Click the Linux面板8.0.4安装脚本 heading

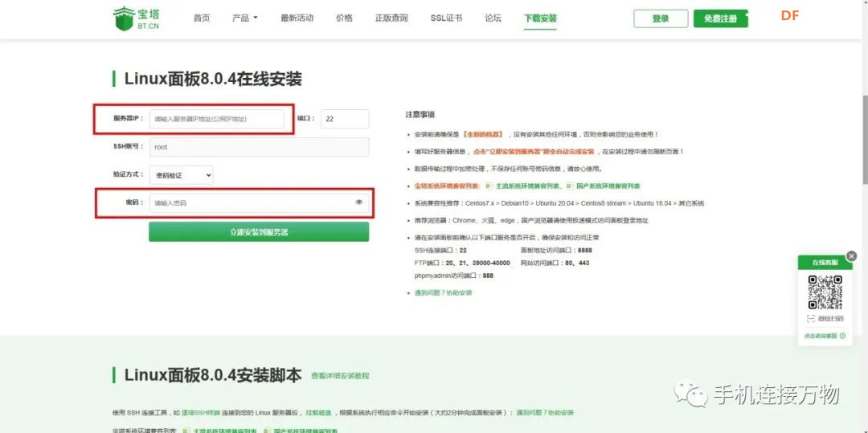(213, 375)
